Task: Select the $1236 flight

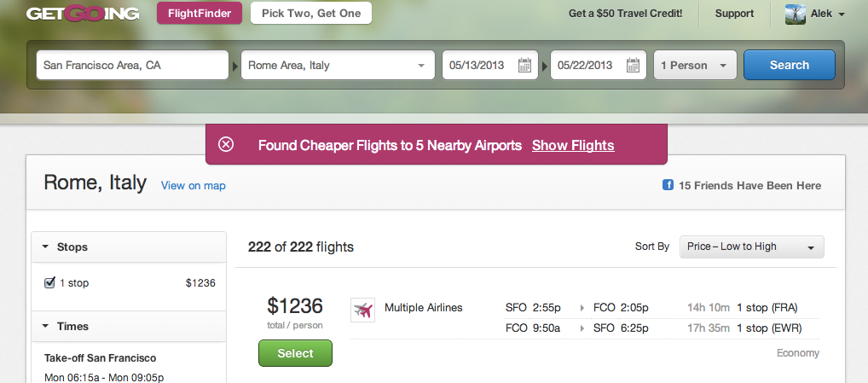Action: (295, 353)
